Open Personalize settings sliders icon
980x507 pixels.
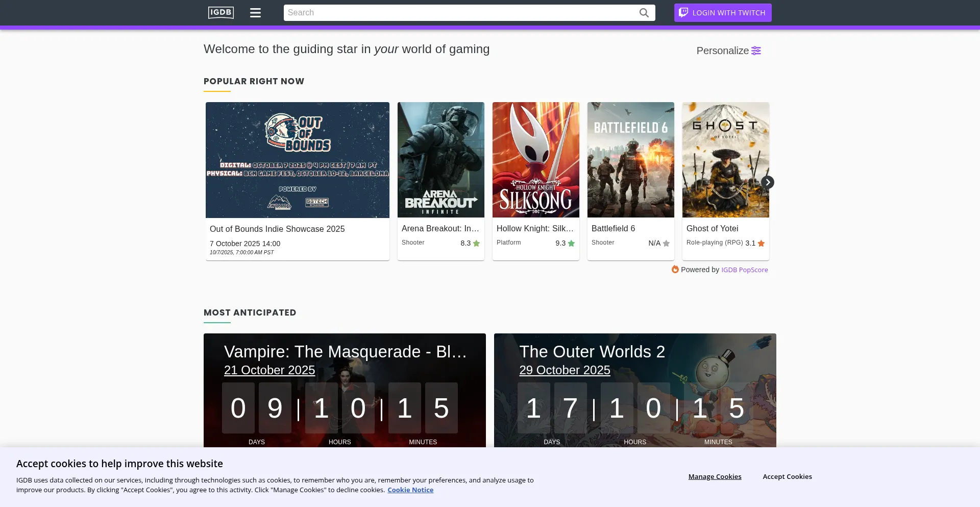(x=756, y=51)
